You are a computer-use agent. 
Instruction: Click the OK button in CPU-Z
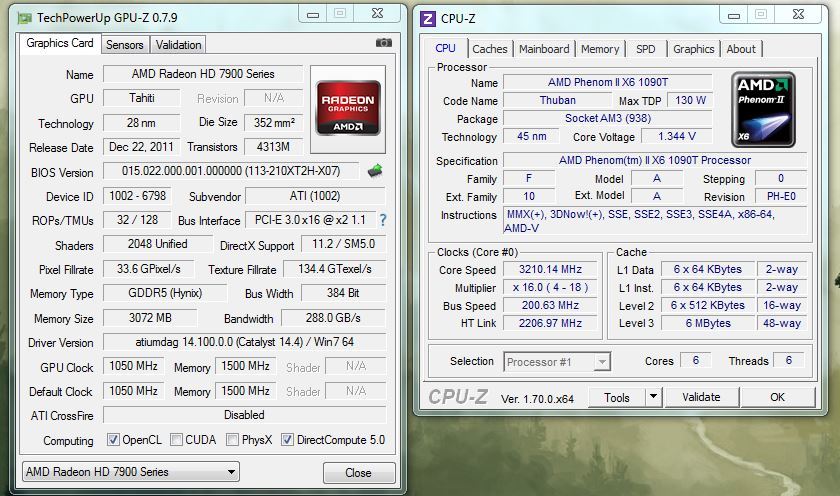coord(777,397)
